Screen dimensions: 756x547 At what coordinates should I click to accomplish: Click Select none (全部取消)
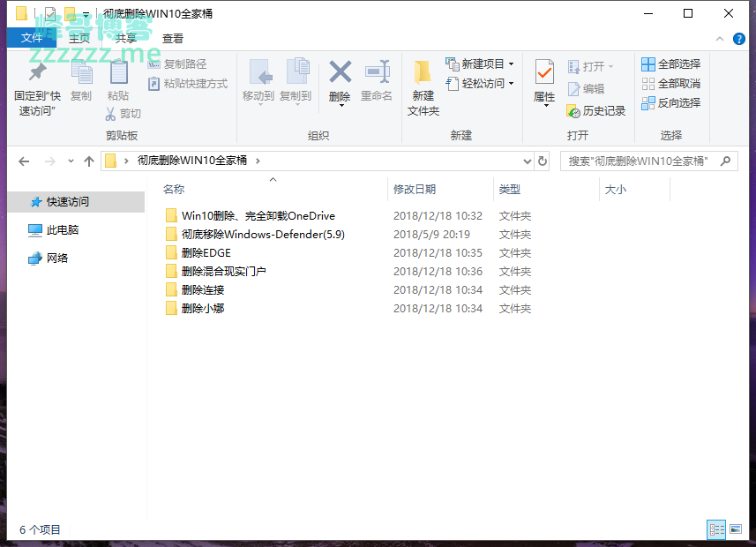tap(670, 84)
